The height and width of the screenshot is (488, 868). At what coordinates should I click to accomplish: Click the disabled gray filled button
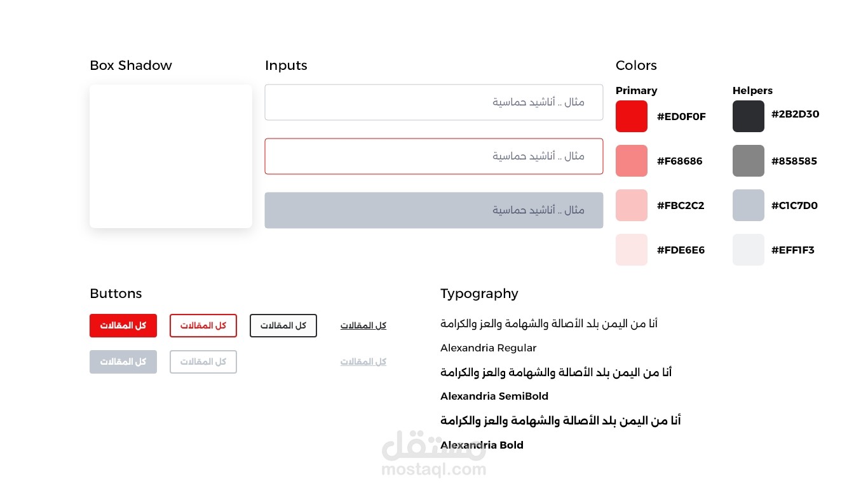[123, 362]
